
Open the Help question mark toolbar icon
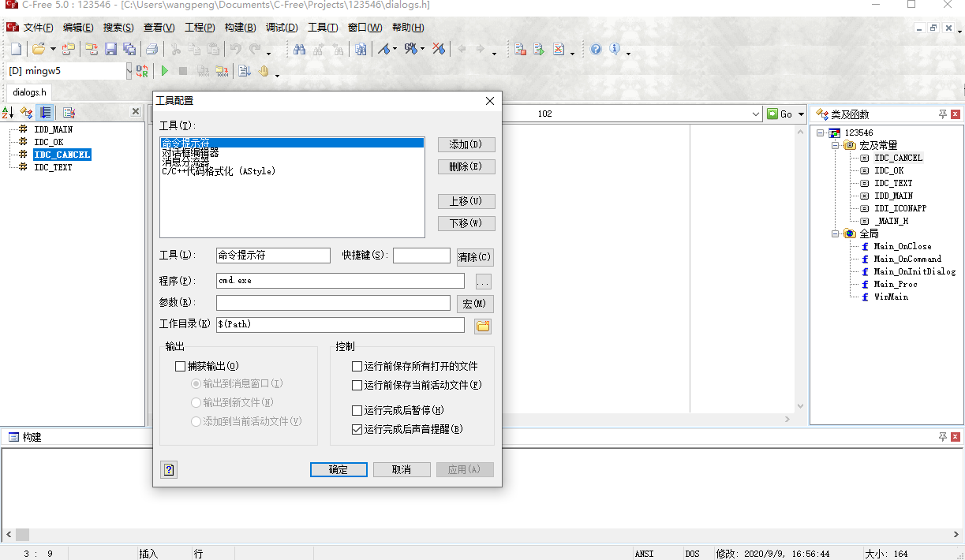point(595,49)
